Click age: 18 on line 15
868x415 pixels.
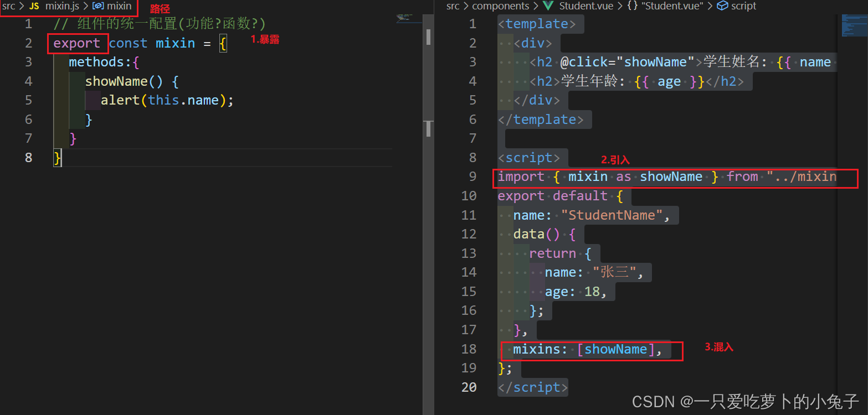(x=572, y=291)
